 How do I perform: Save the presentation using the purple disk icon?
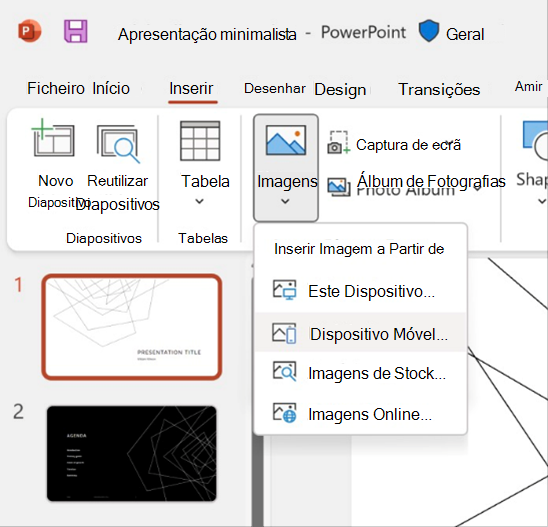(x=75, y=31)
